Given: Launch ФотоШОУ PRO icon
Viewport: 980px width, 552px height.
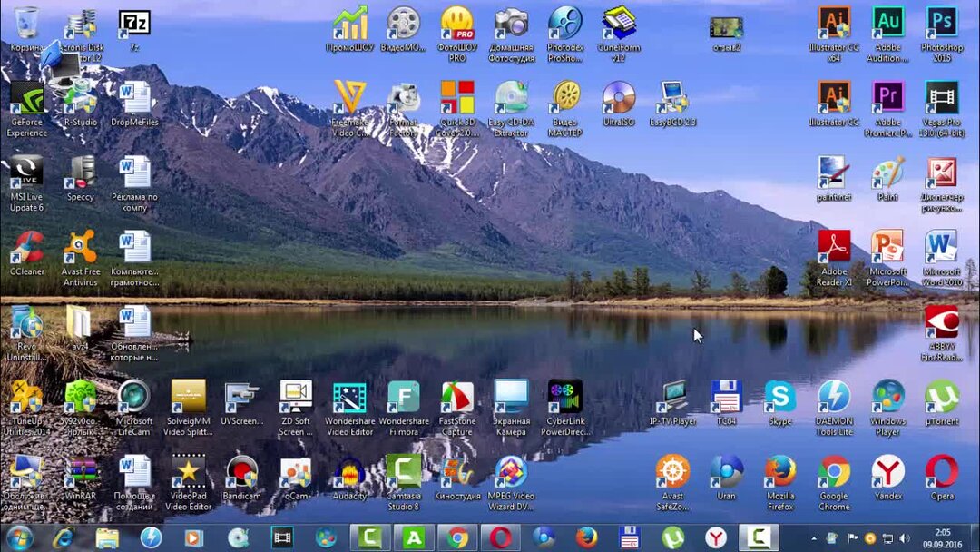Looking at the screenshot, I should 457,34.
